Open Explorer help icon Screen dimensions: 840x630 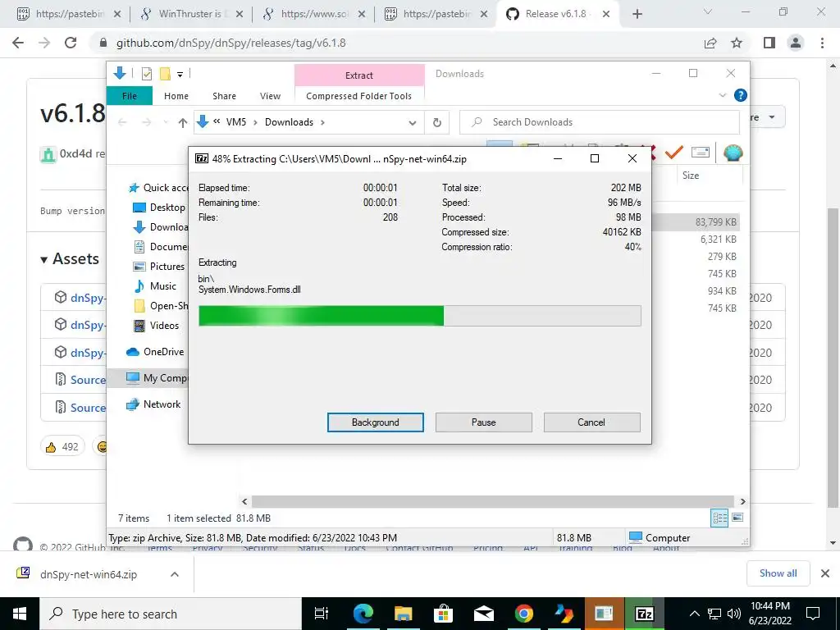(741, 95)
